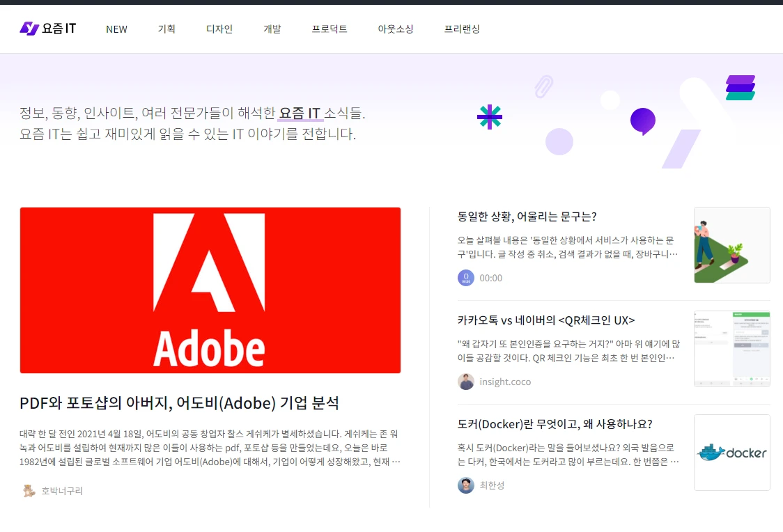This screenshot has height=532, width=783.
Task: Open the NEW menu item
Action: 116,29
